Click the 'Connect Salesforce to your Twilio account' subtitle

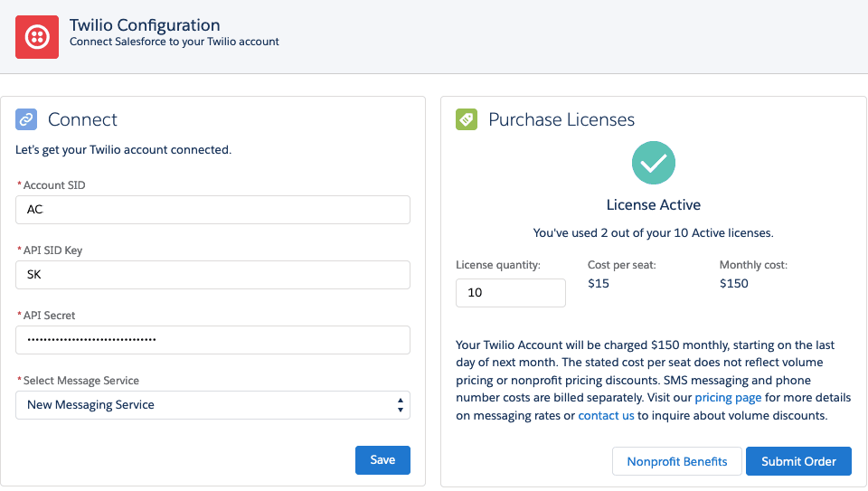(x=175, y=42)
